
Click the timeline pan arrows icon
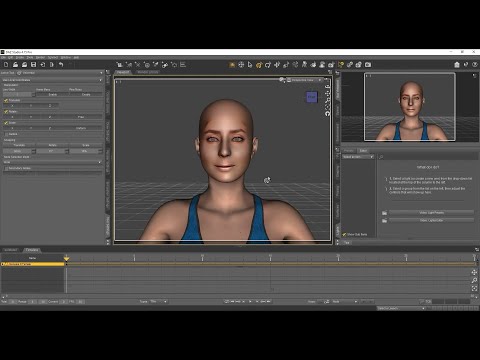tap(474, 272)
